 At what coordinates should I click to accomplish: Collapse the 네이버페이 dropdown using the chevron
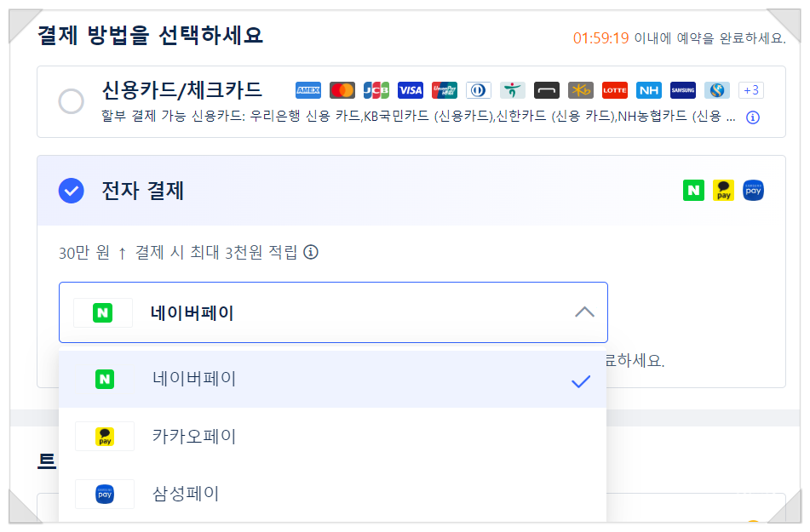[584, 312]
